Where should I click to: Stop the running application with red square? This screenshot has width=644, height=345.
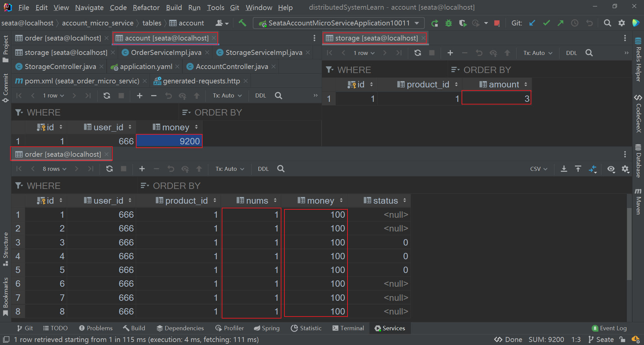[x=497, y=23]
